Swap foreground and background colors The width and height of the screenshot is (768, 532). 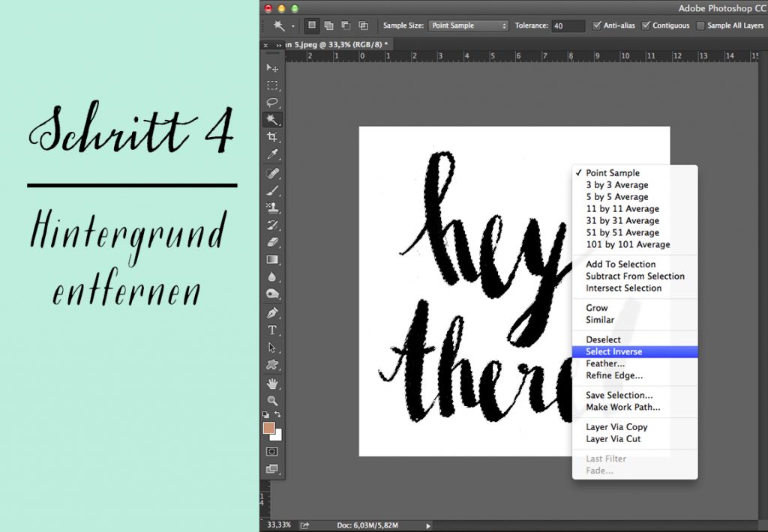click(278, 414)
